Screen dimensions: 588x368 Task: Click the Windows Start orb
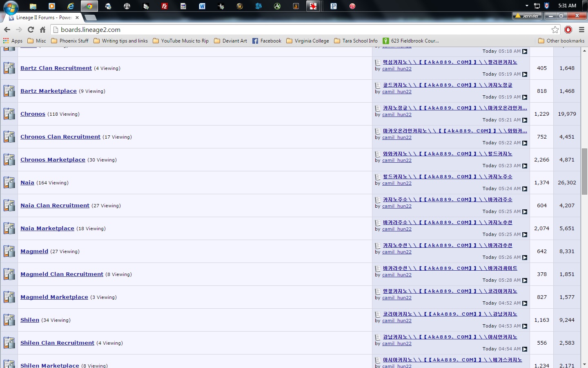click(11, 7)
